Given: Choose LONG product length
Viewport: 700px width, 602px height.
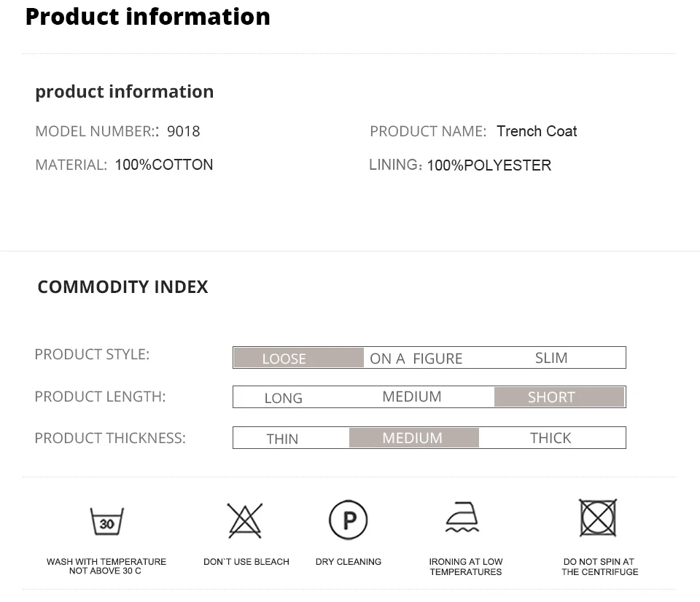Looking at the screenshot, I should pyautogui.click(x=283, y=398).
